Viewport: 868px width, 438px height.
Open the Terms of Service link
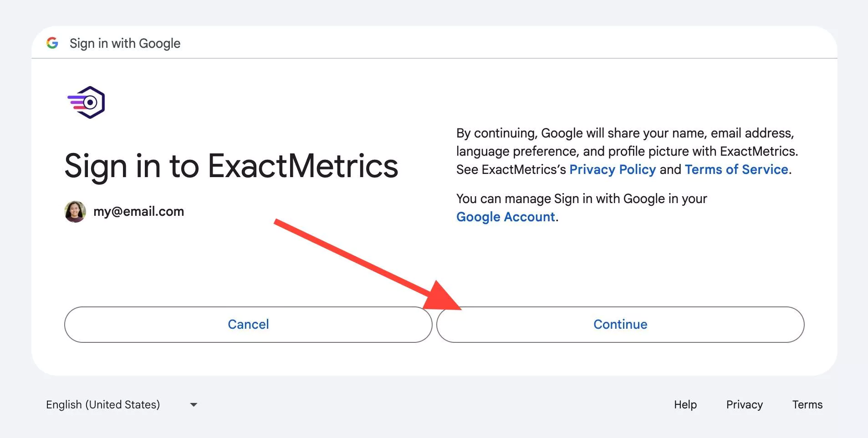[x=736, y=169]
